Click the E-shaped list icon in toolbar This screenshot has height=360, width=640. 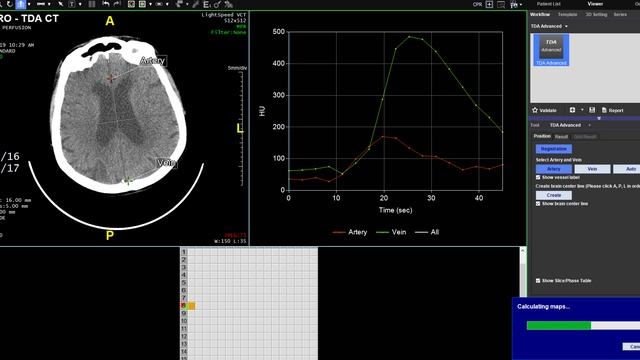pos(207,4)
